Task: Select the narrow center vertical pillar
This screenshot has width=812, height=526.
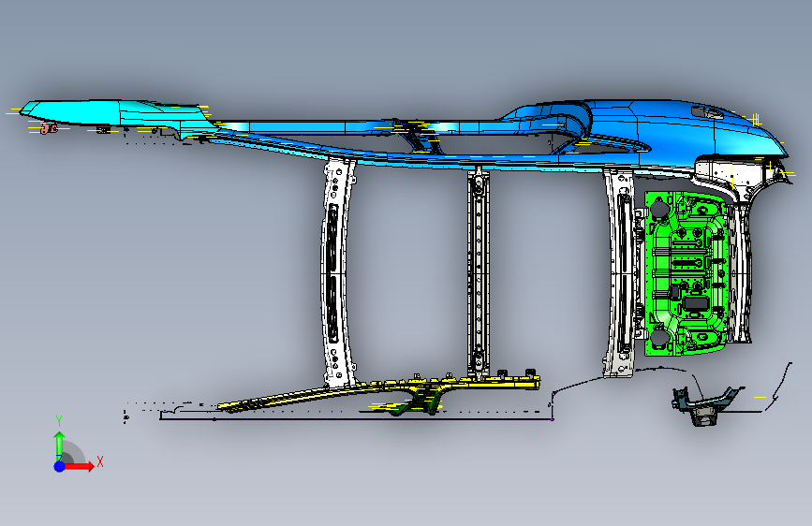Action: (x=478, y=271)
